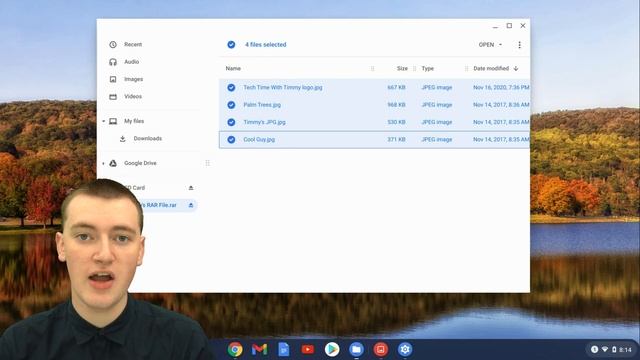
Task: Open the clock showing 8:14
Action: point(625,349)
